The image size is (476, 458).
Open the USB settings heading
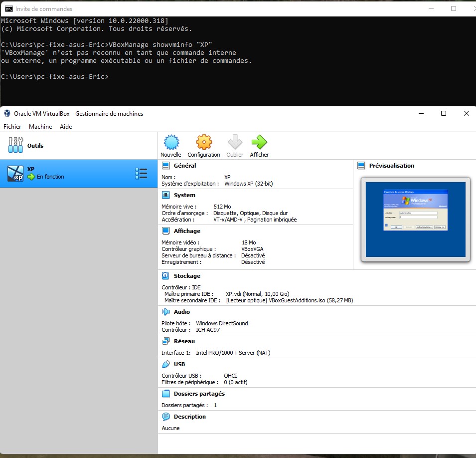point(179,364)
